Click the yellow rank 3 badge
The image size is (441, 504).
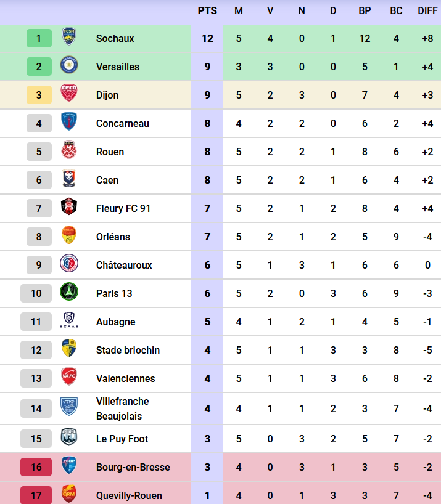pyautogui.click(x=39, y=95)
